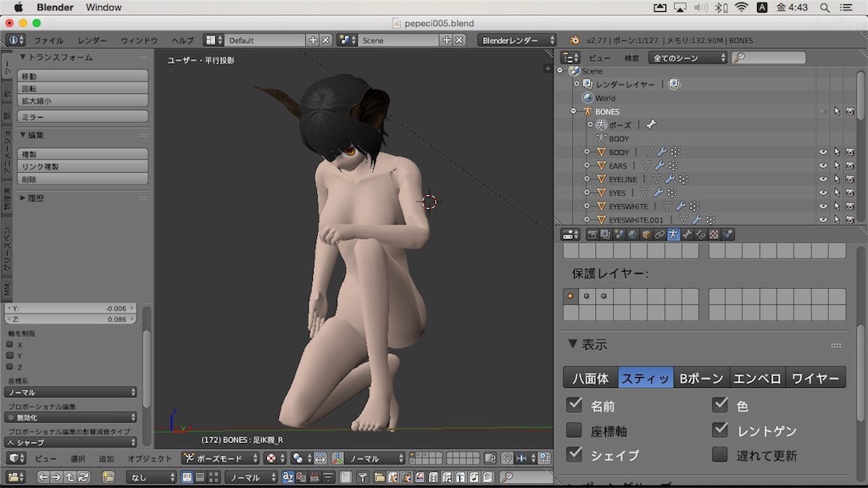This screenshot has width=868, height=488.
Task: Open the Blenderレンダー engine dropdown
Action: click(x=517, y=41)
